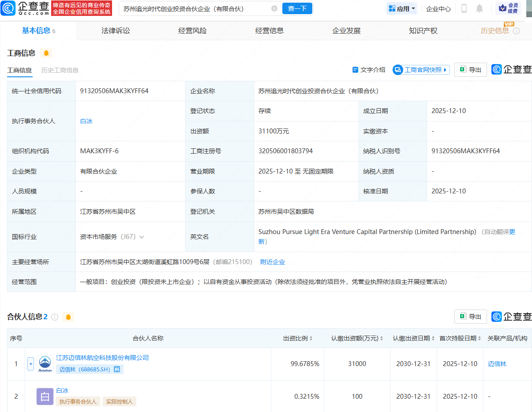Open partner 白冰's profile link

pos(63,390)
